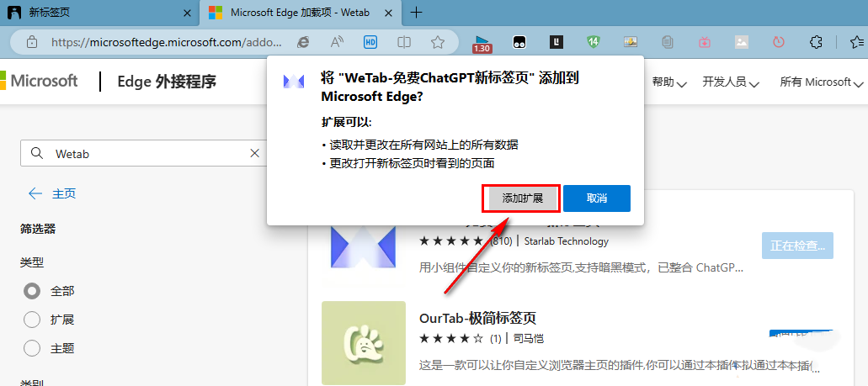Open the split screen icon
This screenshot has width=868, height=386.
pos(404,41)
